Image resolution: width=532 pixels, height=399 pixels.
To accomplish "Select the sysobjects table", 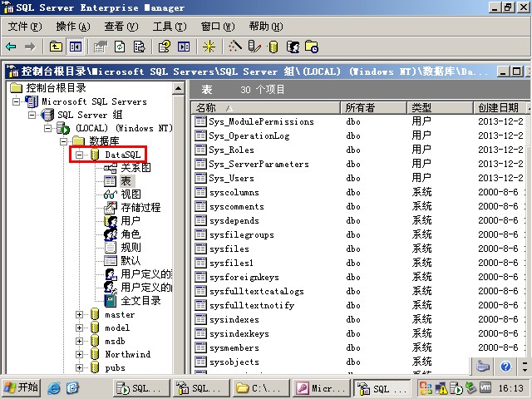I will 234,362.
